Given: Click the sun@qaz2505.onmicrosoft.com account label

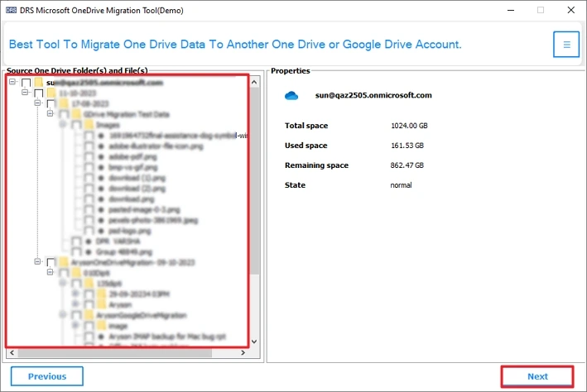Looking at the screenshot, I should 373,95.
